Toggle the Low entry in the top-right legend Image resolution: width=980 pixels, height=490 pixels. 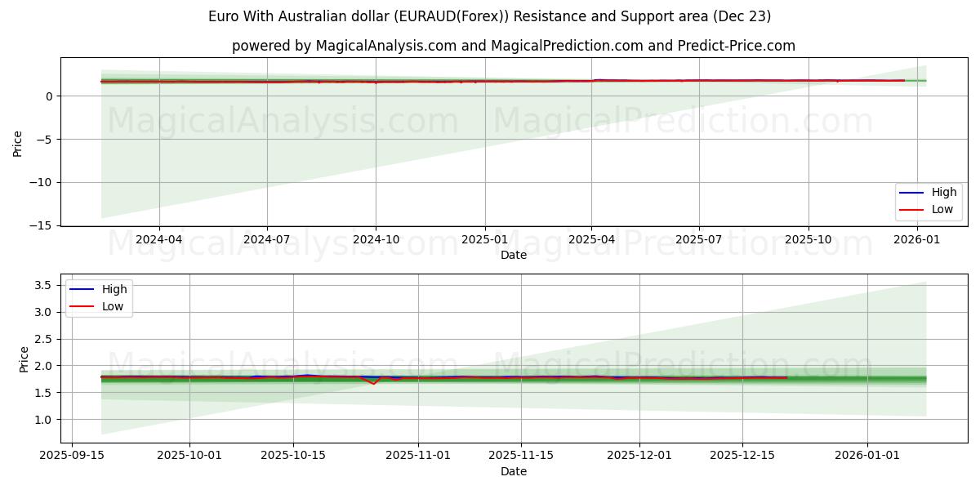(x=939, y=208)
